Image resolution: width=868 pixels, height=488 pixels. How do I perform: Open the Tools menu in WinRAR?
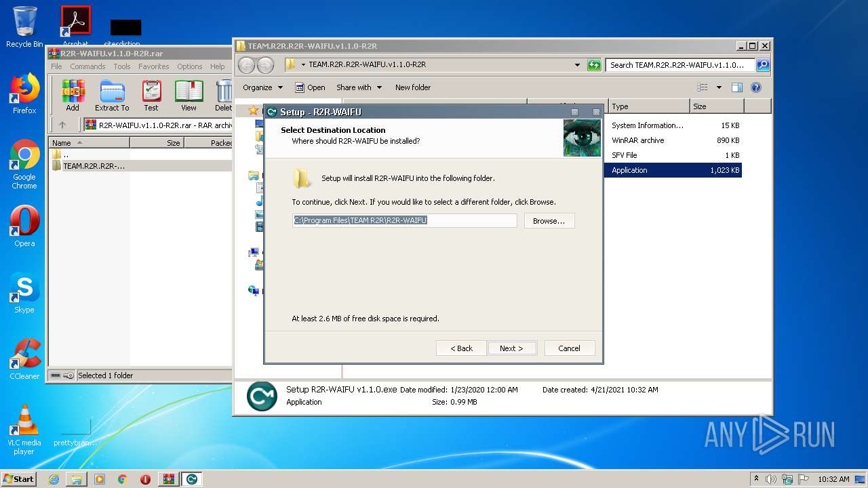point(122,66)
